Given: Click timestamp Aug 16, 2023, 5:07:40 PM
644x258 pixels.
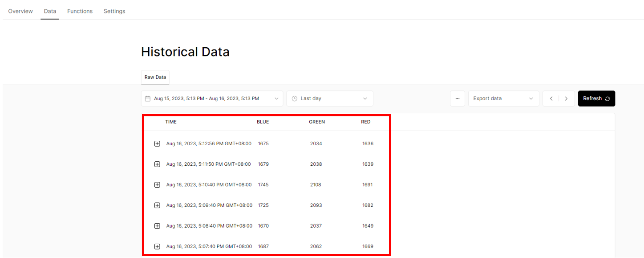Looking at the screenshot, I should (209, 246).
